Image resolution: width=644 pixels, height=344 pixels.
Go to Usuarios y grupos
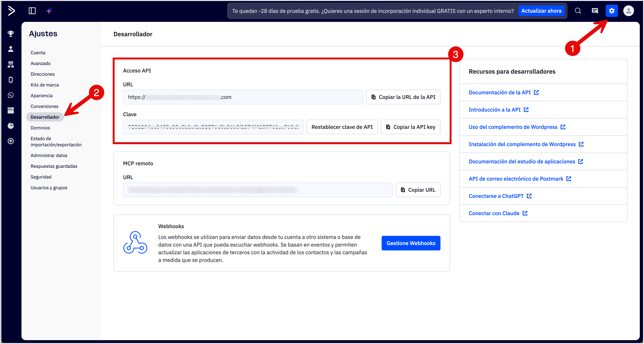tap(49, 188)
